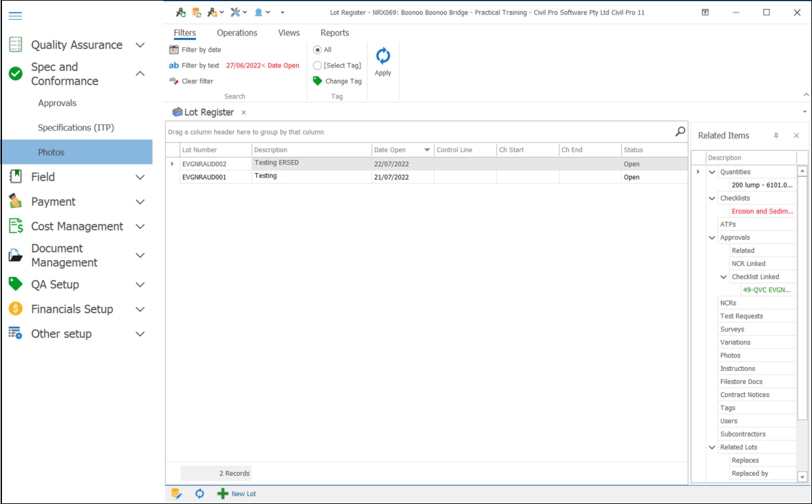
Task: Open the Date Open column filter dropdown
Action: [427, 150]
